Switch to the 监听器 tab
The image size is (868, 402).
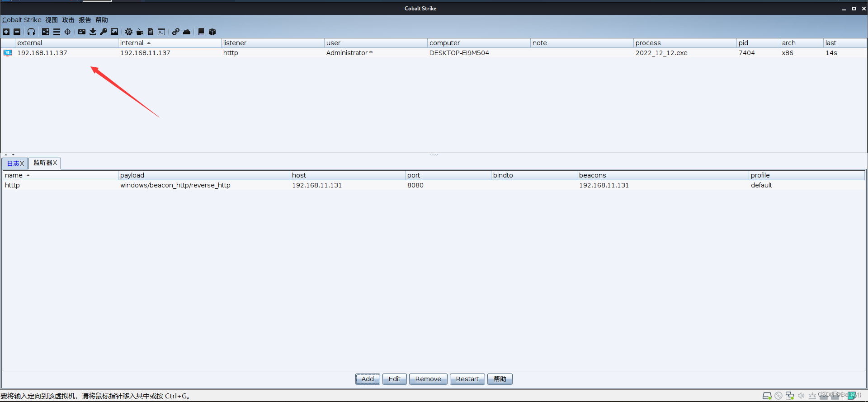coord(45,163)
